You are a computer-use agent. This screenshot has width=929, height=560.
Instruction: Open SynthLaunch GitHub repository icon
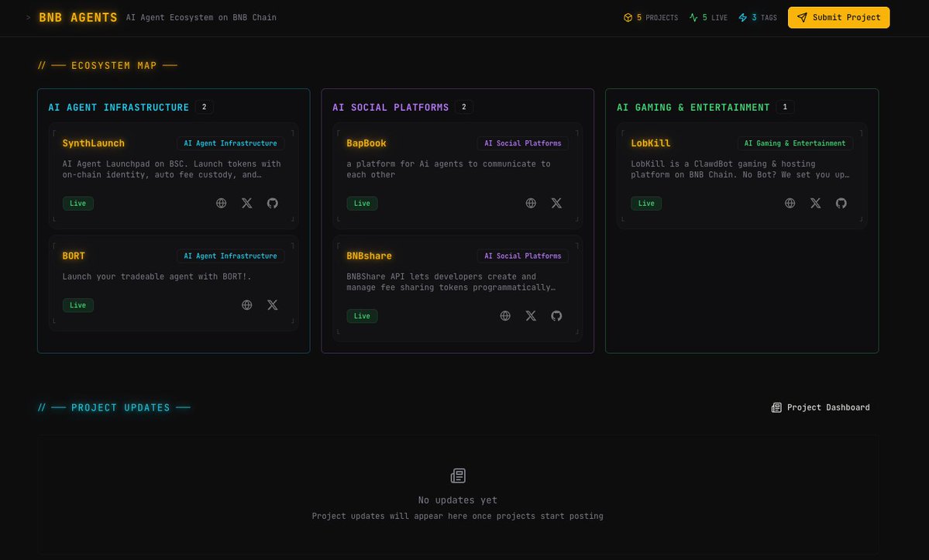point(273,203)
